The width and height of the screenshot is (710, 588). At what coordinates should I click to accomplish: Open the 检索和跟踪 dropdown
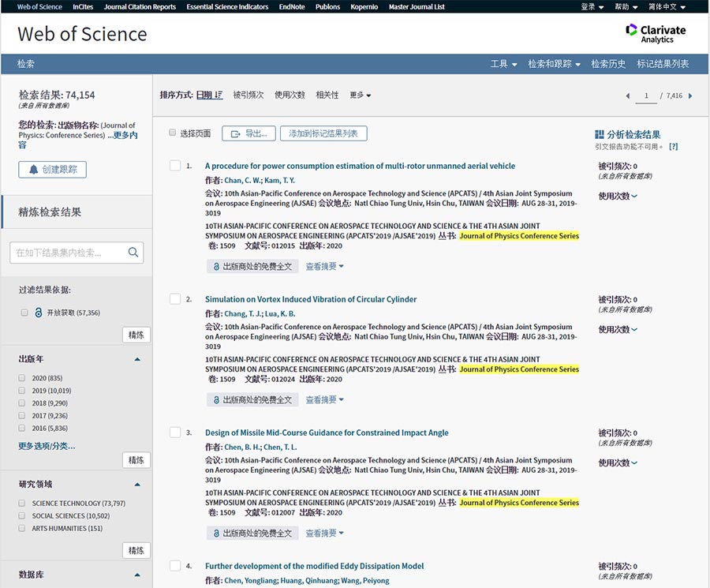[x=555, y=64]
